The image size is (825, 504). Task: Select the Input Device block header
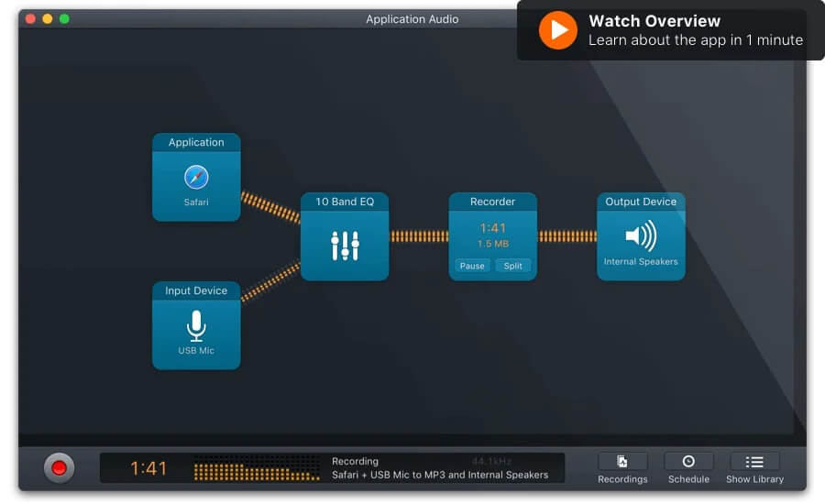pos(196,290)
